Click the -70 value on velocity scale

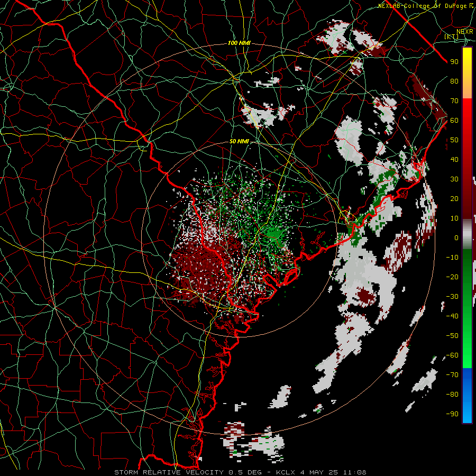click(452, 375)
